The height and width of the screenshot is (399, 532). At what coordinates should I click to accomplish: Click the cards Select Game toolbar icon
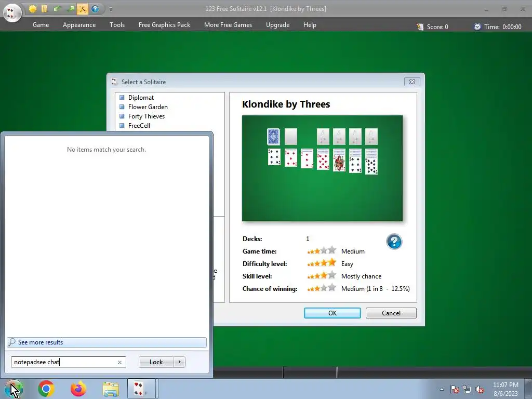pyautogui.click(x=45, y=9)
